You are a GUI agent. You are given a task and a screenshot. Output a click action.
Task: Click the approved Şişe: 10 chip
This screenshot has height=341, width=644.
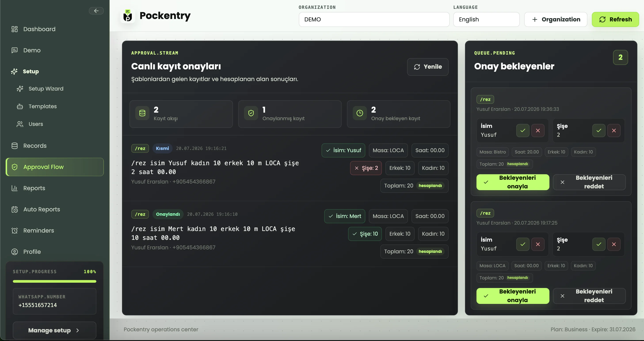[x=365, y=234]
